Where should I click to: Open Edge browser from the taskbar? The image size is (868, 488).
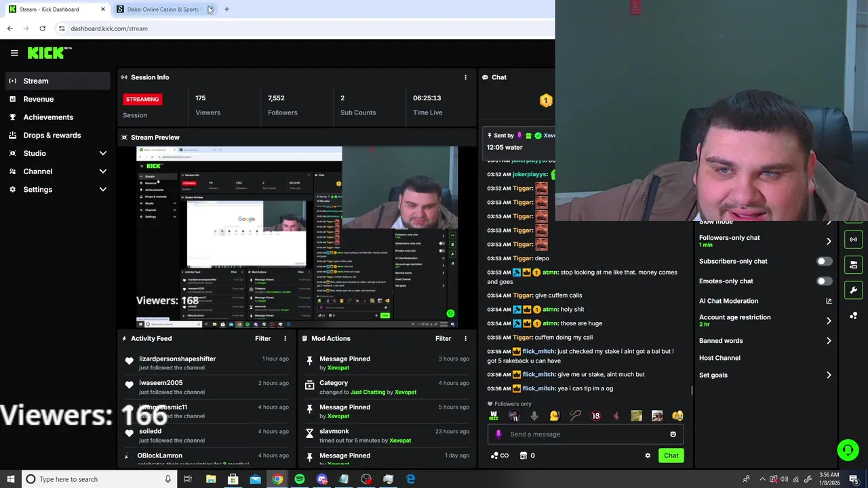410,479
